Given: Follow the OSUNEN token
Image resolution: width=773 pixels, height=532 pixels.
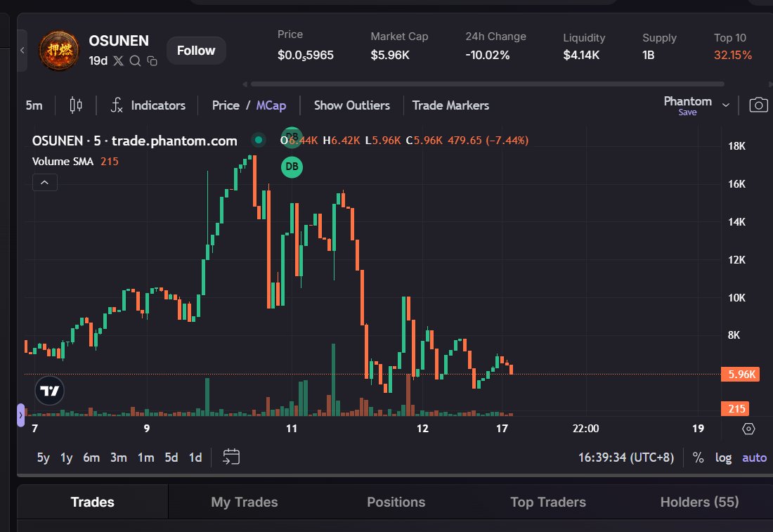Looking at the screenshot, I should tap(196, 51).
